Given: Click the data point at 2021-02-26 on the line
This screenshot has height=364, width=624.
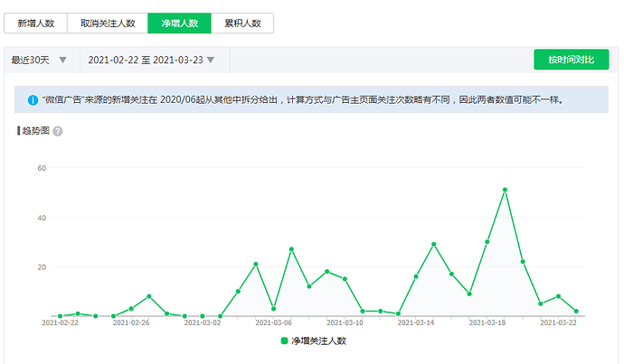Looking at the screenshot, I should point(131,309).
